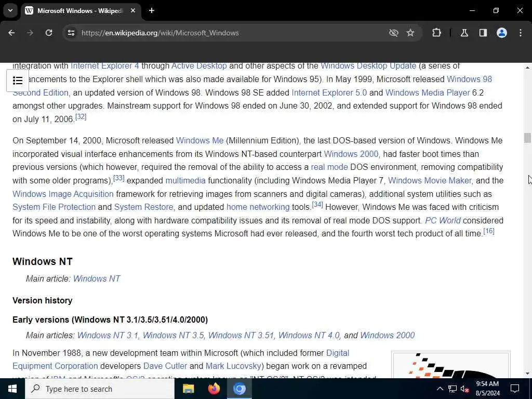
Task: Click the scrollbar down arrow
Action: [x=527, y=374]
